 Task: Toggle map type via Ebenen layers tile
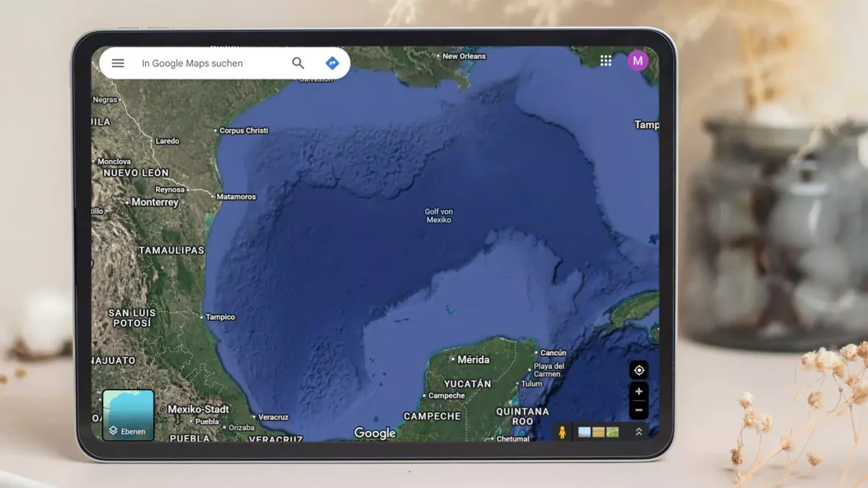(128, 415)
